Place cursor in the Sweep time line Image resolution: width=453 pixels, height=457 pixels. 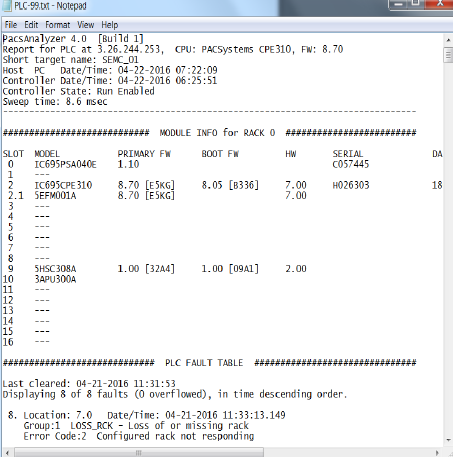[x=55, y=101]
